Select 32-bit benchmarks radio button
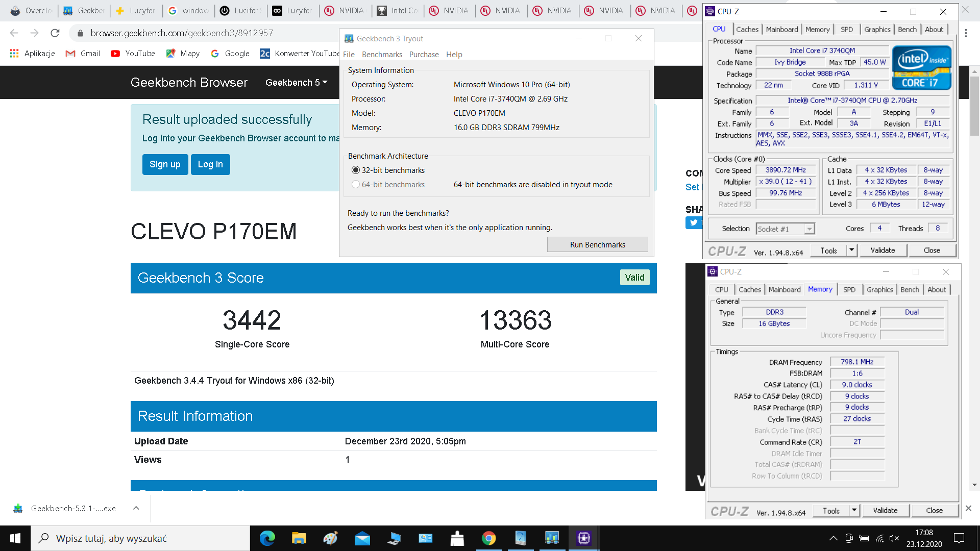The image size is (980, 551). [x=356, y=170]
